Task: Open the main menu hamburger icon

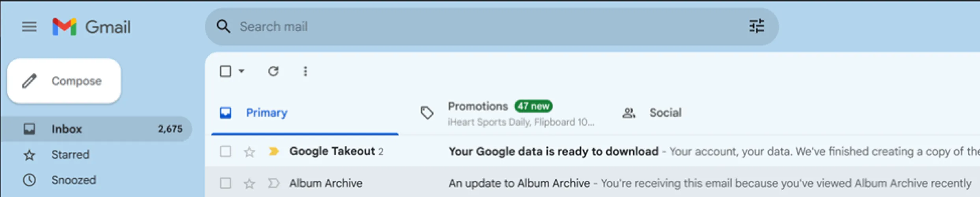Action: pyautogui.click(x=29, y=27)
